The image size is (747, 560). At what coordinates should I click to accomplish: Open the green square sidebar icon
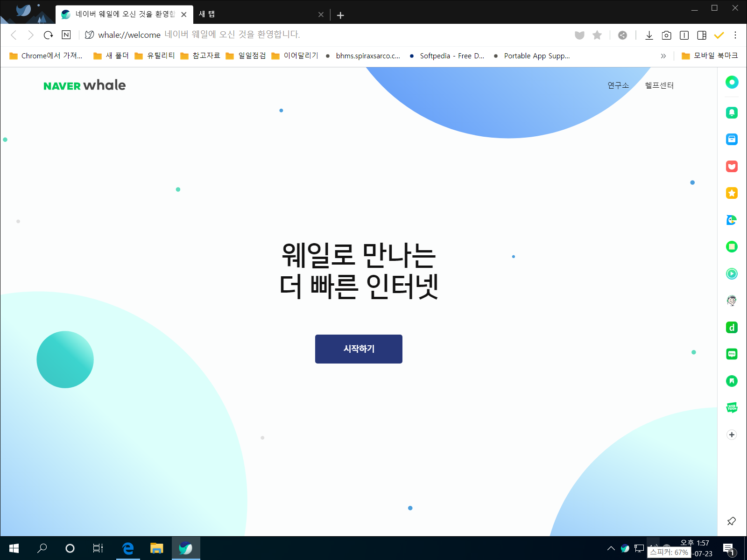point(732,247)
